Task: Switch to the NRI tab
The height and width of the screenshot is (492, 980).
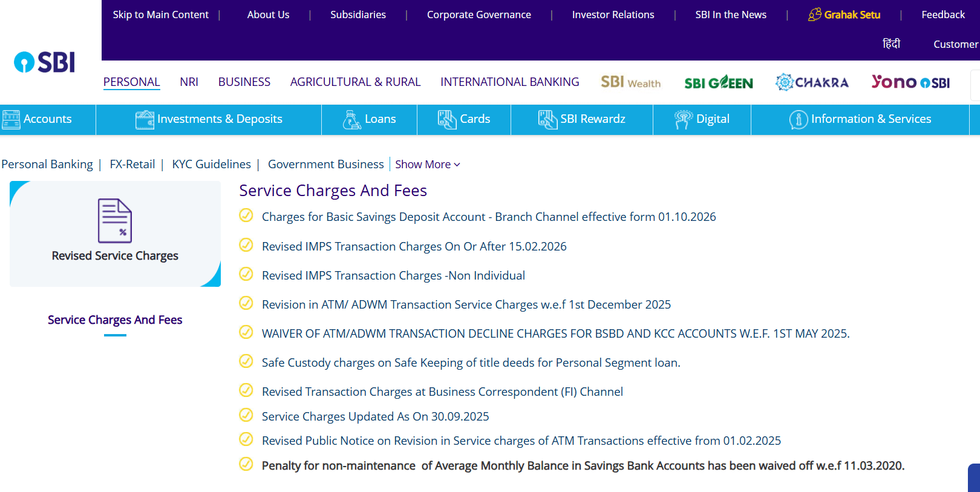Action: click(x=189, y=82)
